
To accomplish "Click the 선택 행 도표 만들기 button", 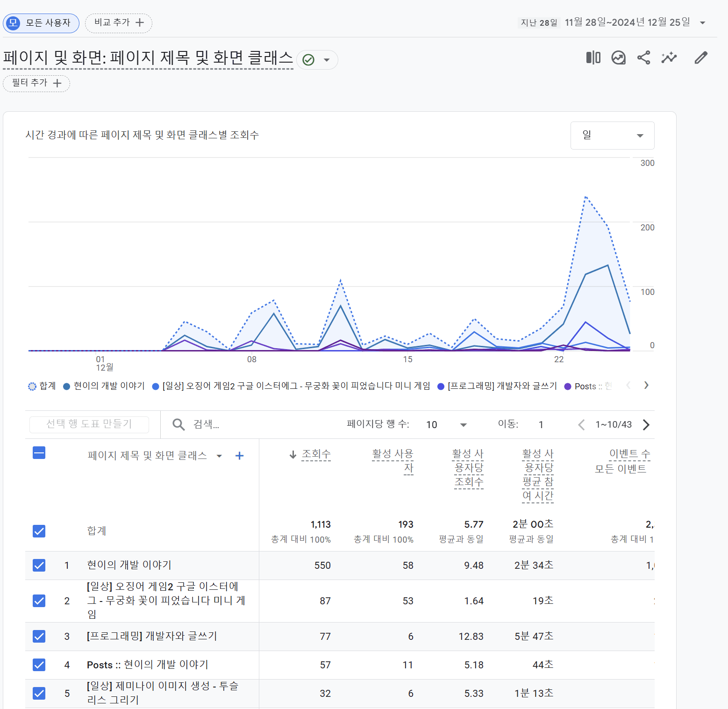I will click(x=89, y=424).
